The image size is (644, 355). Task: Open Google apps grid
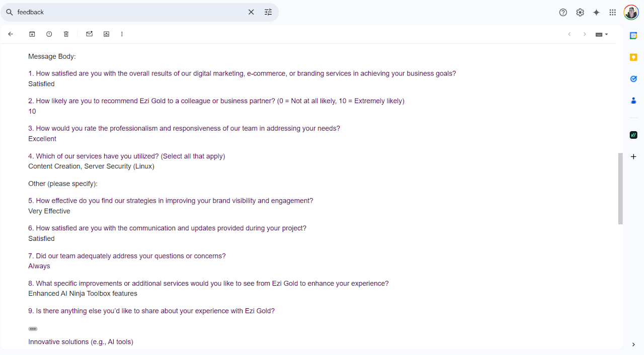click(x=613, y=13)
